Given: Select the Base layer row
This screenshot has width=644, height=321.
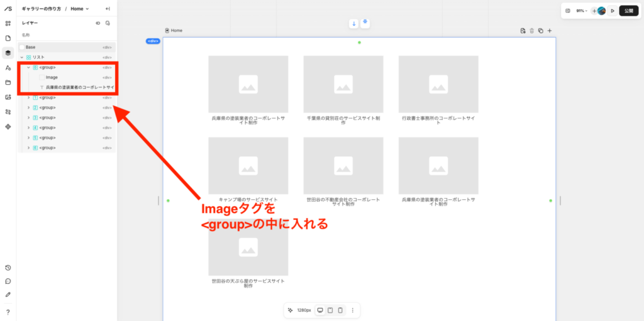Looking at the screenshot, I should click(31, 47).
